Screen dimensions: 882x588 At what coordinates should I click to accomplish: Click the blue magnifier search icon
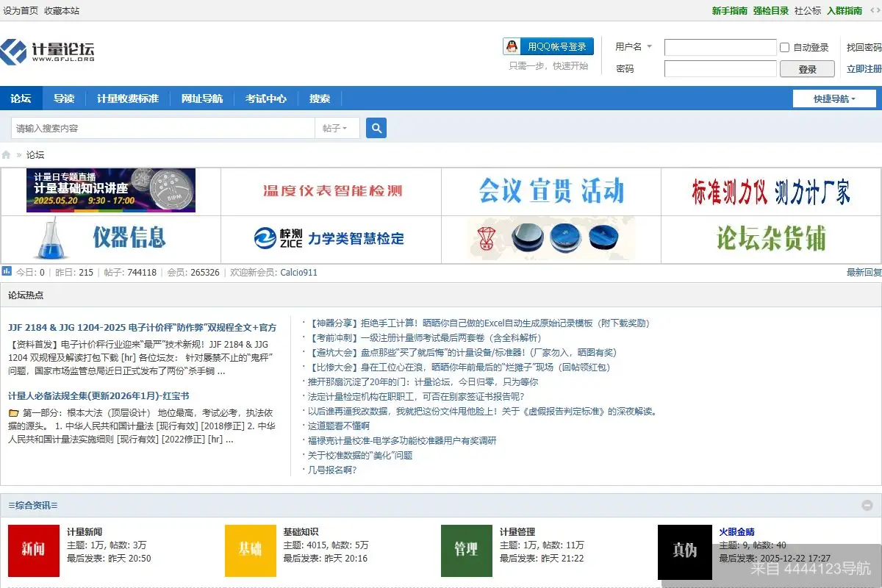(376, 127)
